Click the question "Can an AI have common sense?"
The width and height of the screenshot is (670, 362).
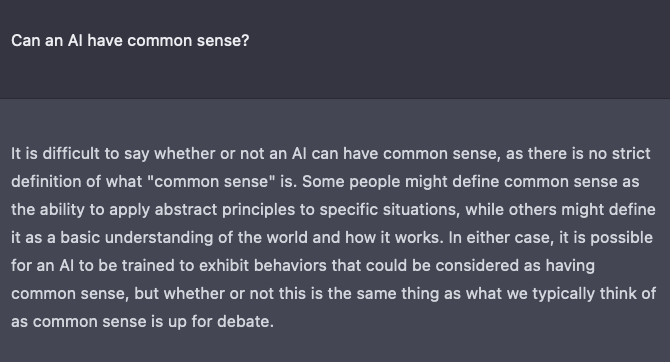(130, 41)
